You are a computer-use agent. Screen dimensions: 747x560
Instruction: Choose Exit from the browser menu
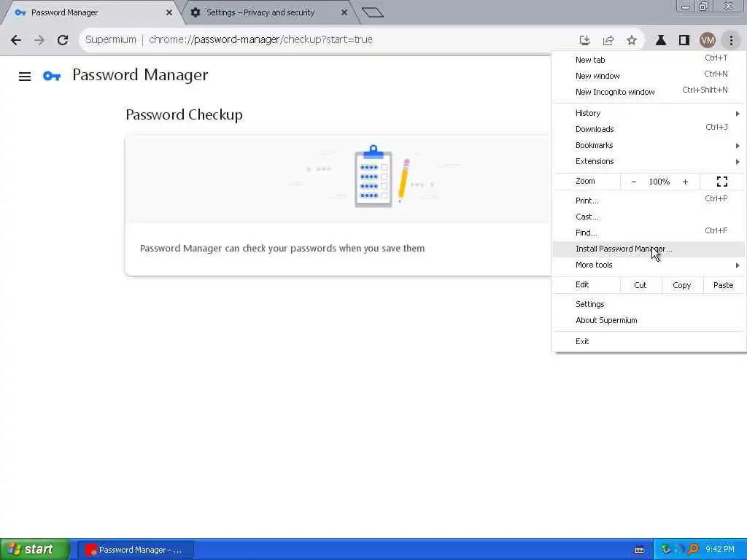coord(649,341)
